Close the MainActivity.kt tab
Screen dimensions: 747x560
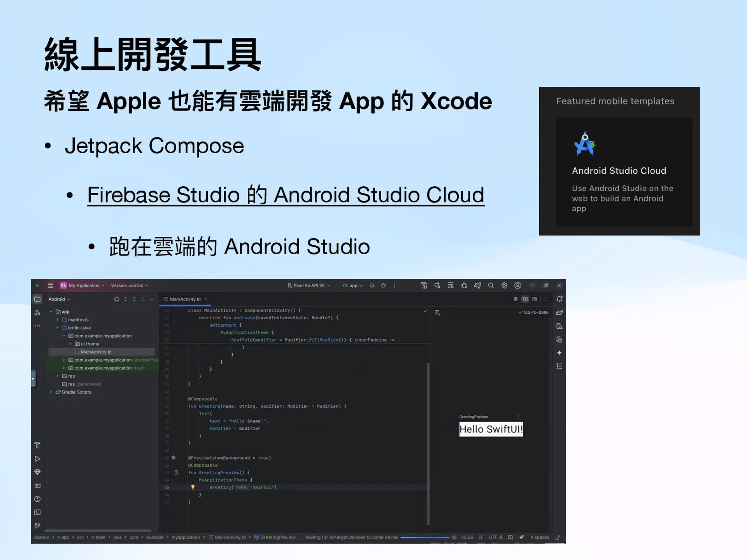(206, 299)
